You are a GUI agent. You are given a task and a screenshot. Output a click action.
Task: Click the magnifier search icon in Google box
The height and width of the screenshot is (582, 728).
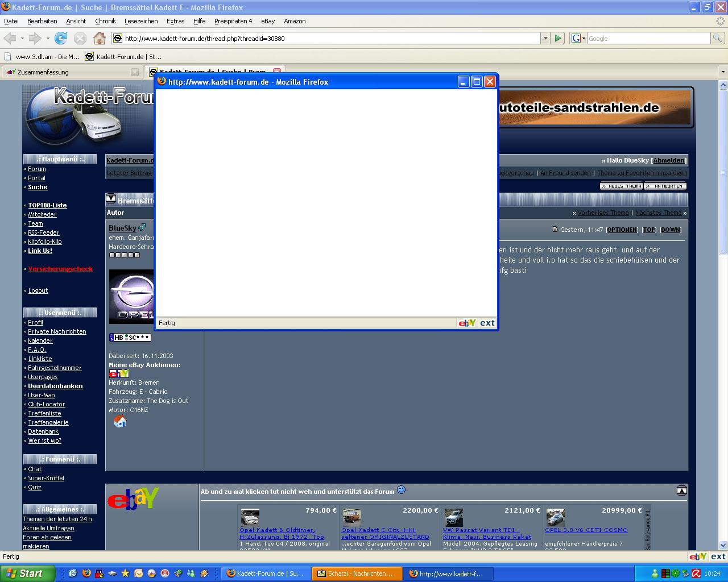tap(718, 38)
